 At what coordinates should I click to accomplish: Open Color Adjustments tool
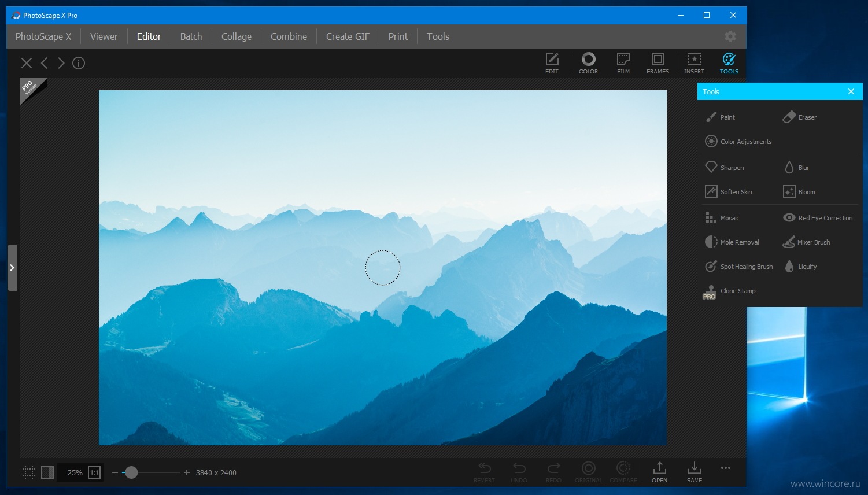[x=738, y=142]
